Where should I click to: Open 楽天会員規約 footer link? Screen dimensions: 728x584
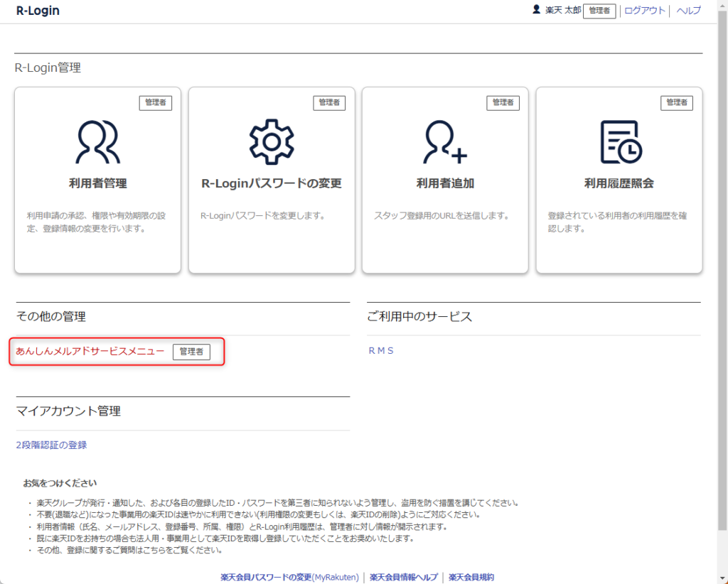click(471, 578)
